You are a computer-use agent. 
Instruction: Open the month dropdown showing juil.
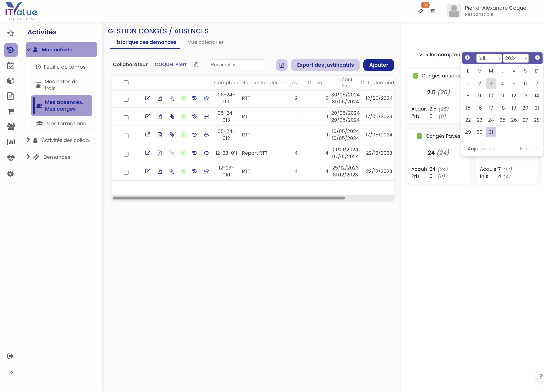pyautogui.click(x=489, y=58)
